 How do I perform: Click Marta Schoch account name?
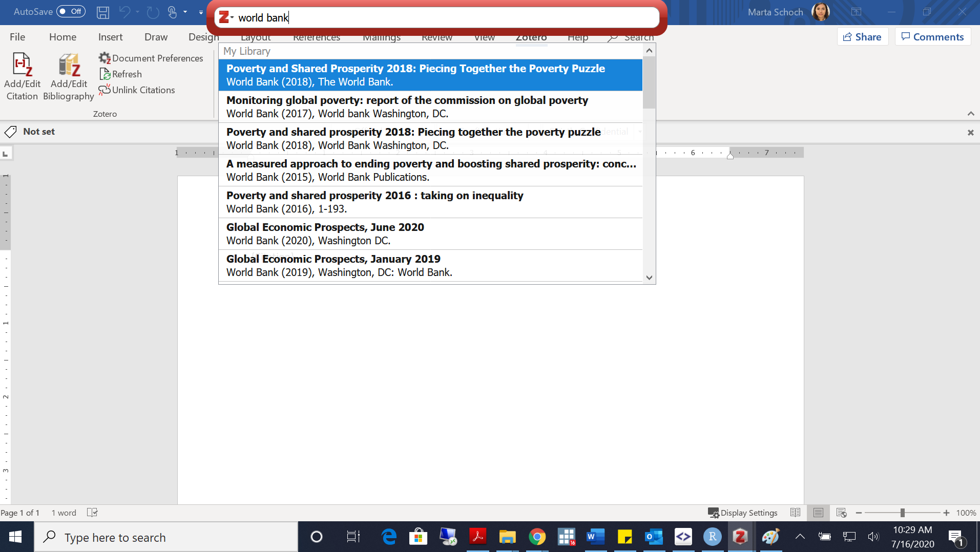pos(775,12)
